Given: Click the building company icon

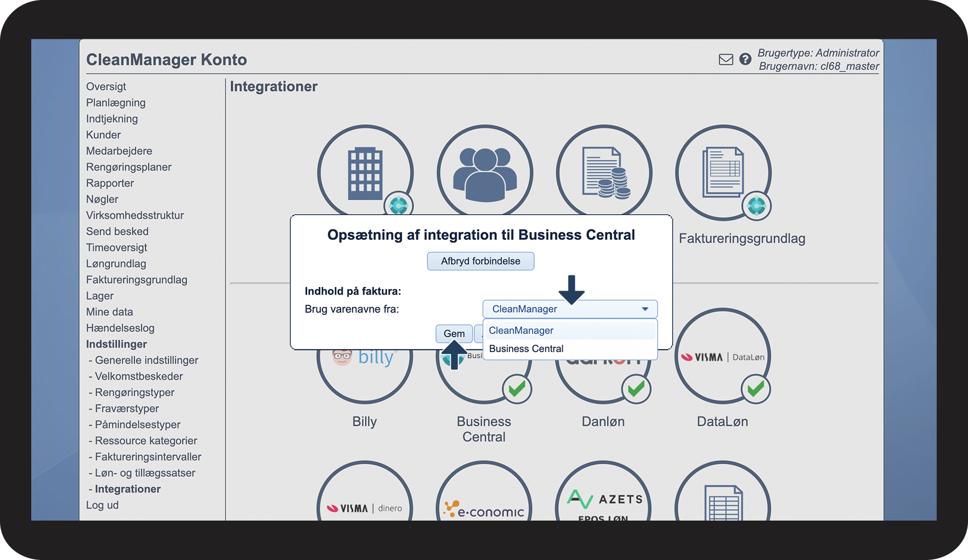Looking at the screenshot, I should [x=365, y=173].
